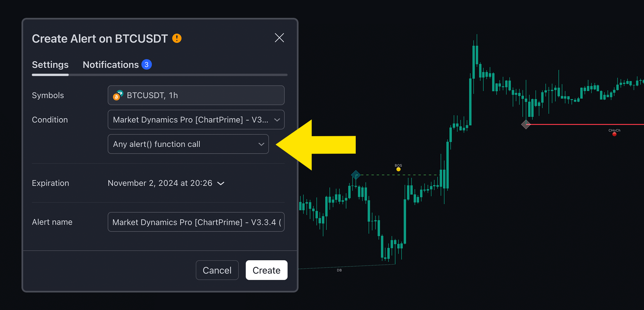The image size is (644, 310).
Task: Click the orange warning icon beside BTCUSDT
Action: (x=177, y=38)
